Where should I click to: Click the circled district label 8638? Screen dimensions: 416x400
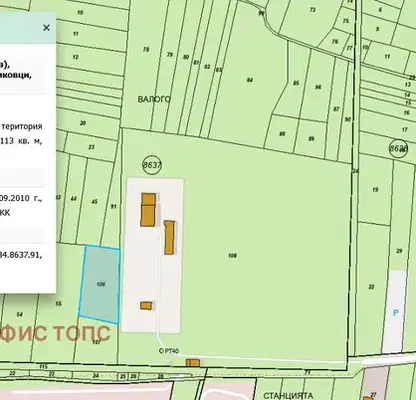pos(398,148)
